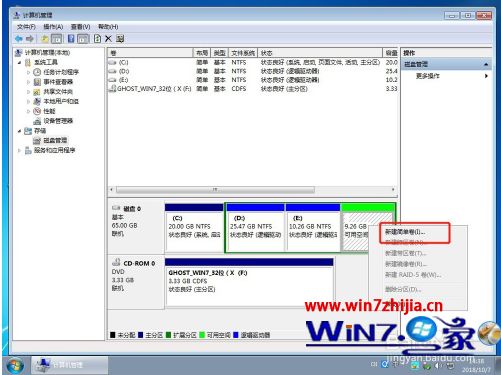The height and width of the screenshot is (375, 501).
Task: Click the 共享文件夹 icon in tree
Action: [x=37, y=92]
